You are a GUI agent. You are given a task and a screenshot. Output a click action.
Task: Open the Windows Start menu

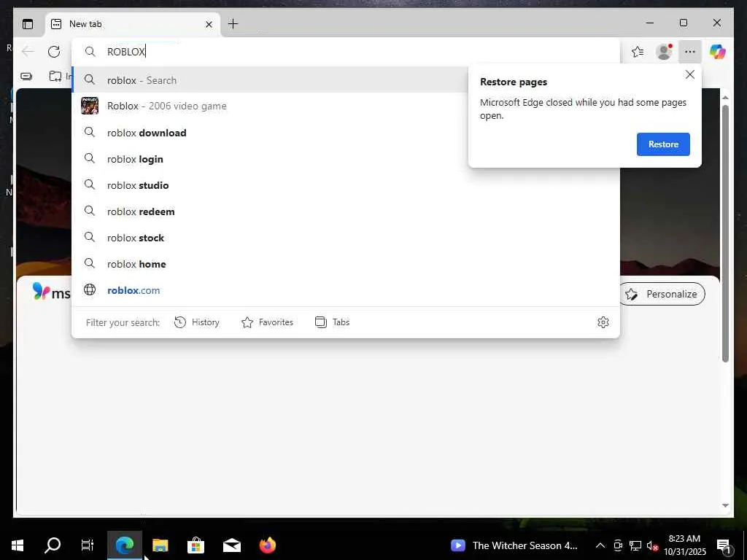(x=18, y=545)
